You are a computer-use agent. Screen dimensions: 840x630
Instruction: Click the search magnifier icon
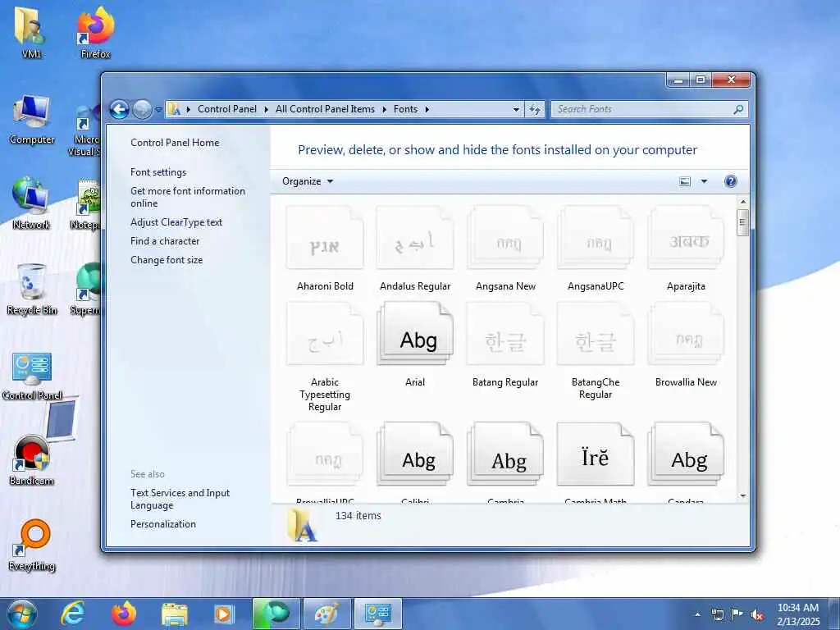click(x=738, y=109)
